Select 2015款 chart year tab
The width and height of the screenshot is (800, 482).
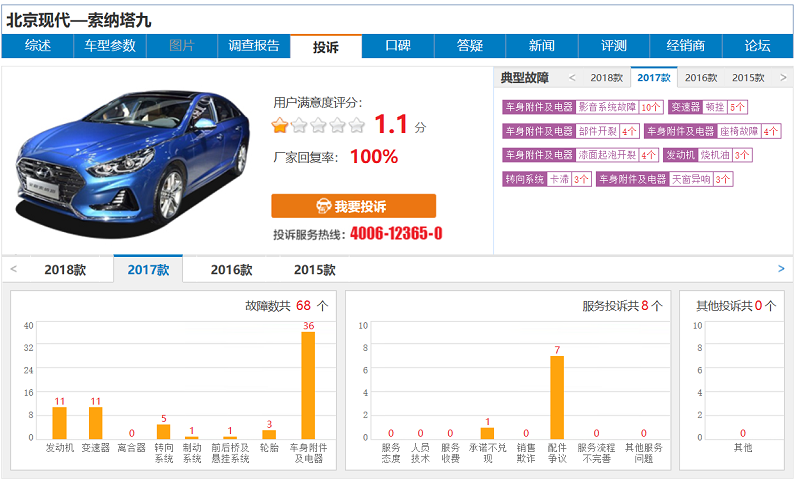pos(315,270)
